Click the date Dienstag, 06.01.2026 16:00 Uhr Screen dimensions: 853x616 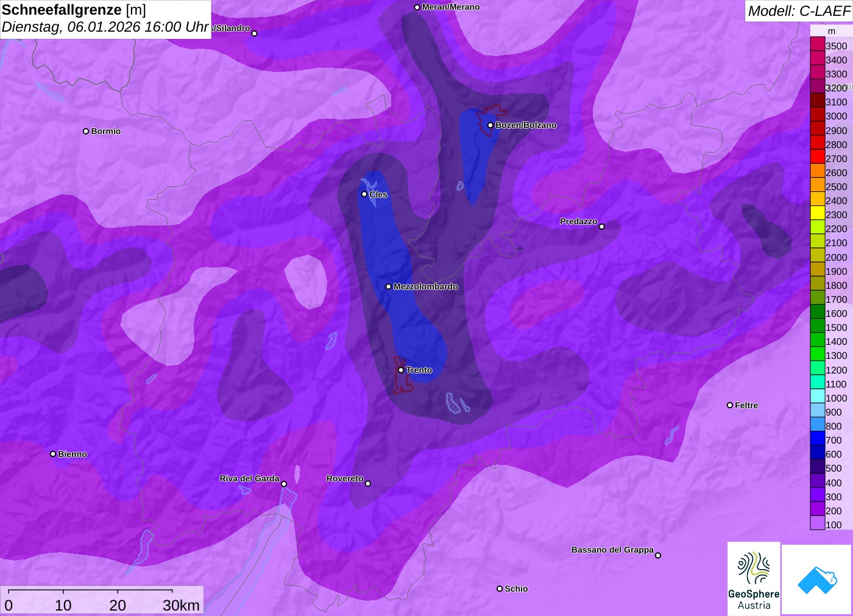click(105, 27)
